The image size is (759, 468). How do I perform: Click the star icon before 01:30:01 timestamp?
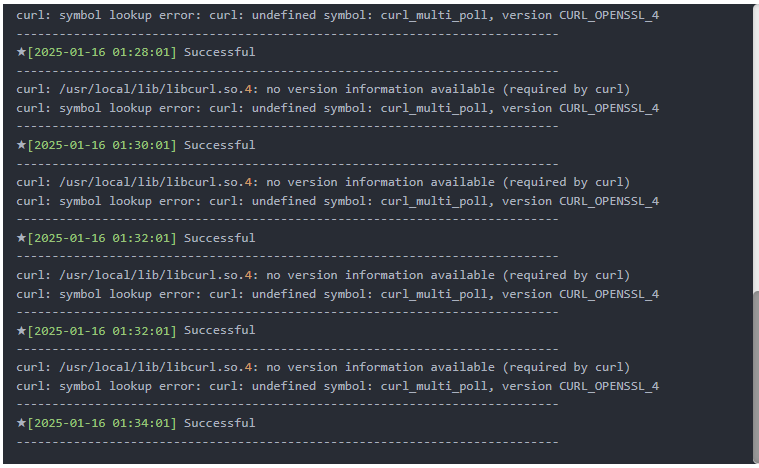point(22,145)
